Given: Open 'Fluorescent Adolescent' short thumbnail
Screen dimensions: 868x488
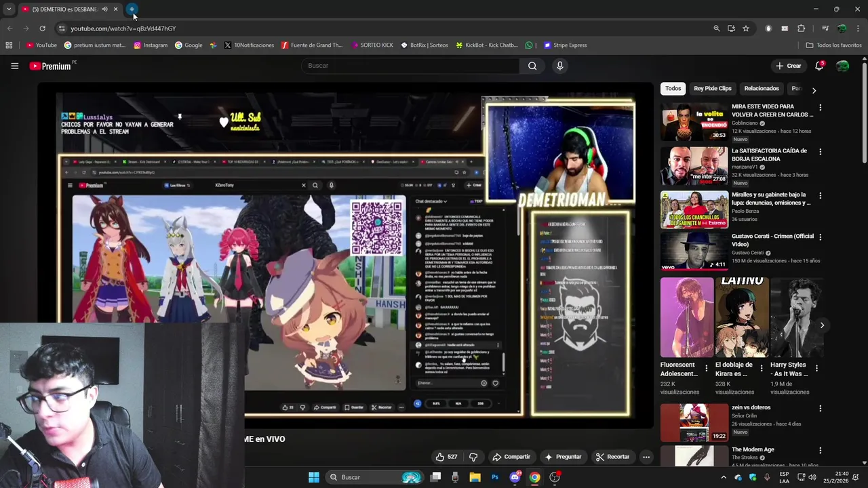Looking at the screenshot, I should point(687,317).
